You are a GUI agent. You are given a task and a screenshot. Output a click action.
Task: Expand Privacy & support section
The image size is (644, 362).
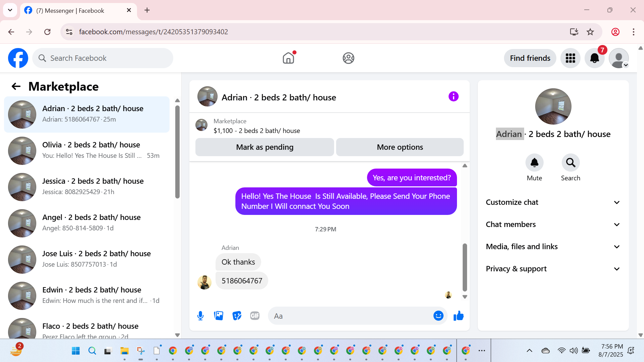(x=553, y=269)
